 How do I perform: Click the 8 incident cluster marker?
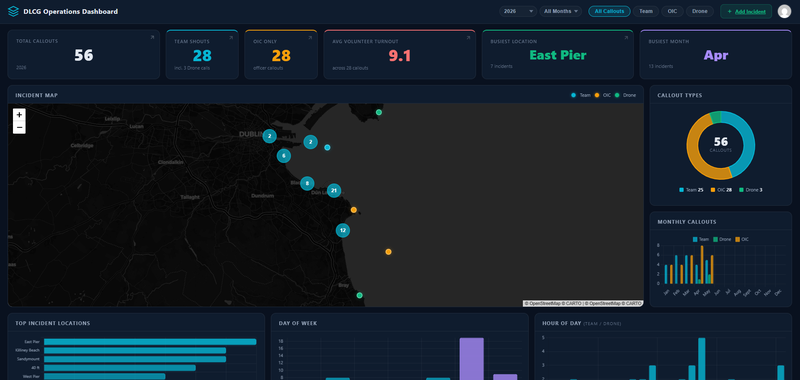pos(307,184)
